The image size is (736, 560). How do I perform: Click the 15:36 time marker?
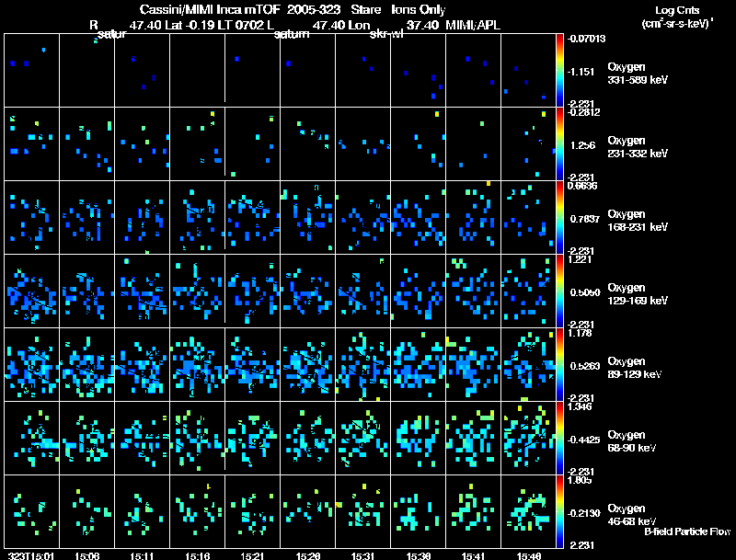pos(419,555)
